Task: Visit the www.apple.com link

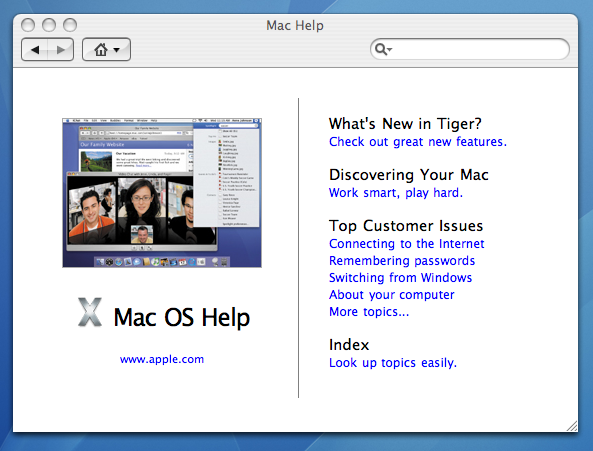Action: (x=162, y=359)
